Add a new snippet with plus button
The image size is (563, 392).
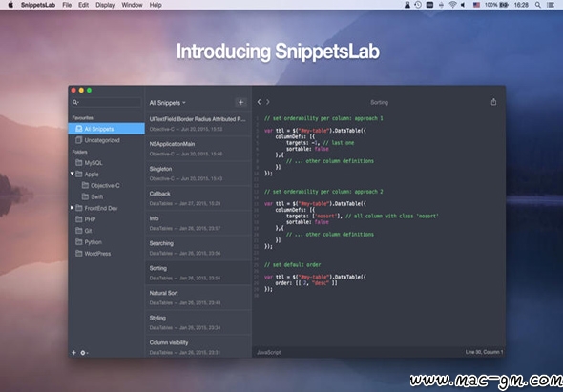pos(240,102)
